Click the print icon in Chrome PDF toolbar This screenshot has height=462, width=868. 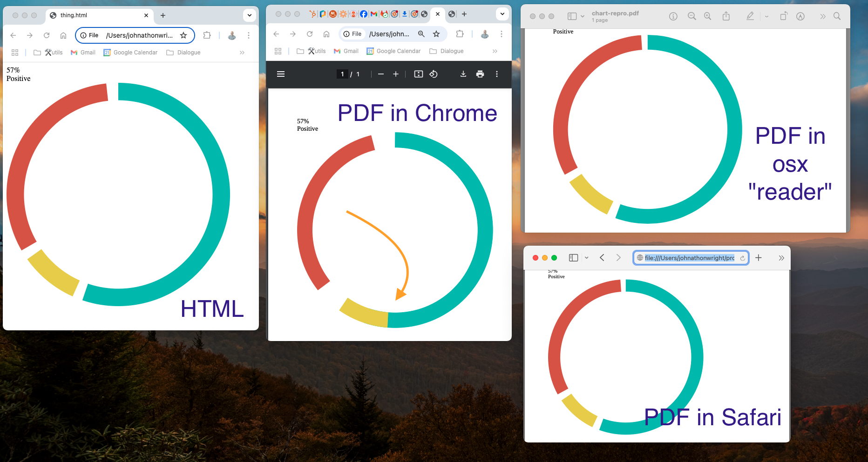pyautogui.click(x=480, y=74)
